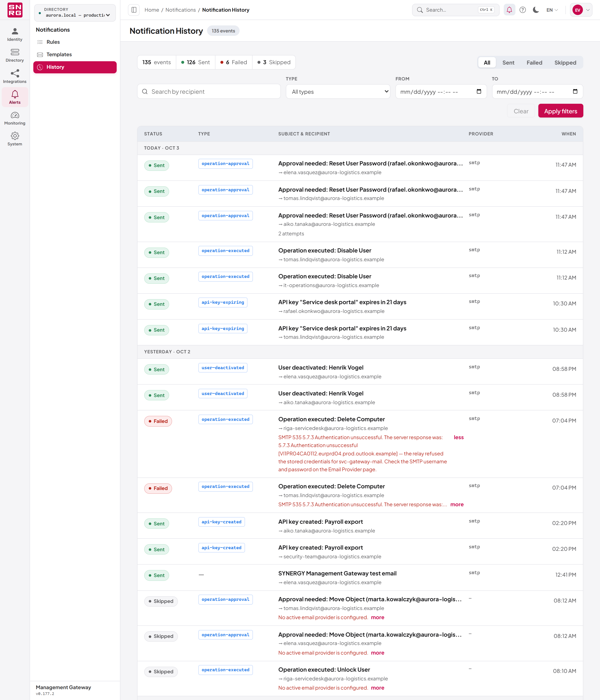
Task: Switch to the Skipped filter tab
Action: pos(565,62)
